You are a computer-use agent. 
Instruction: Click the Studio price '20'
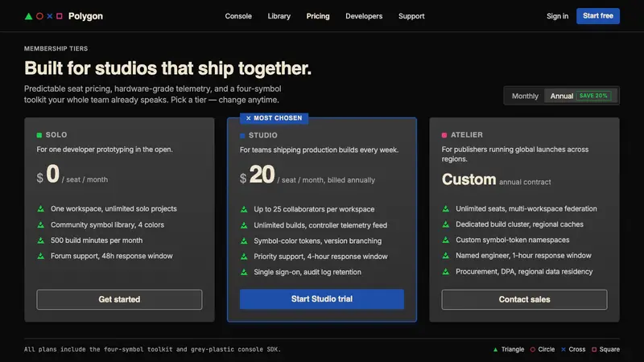click(x=262, y=175)
